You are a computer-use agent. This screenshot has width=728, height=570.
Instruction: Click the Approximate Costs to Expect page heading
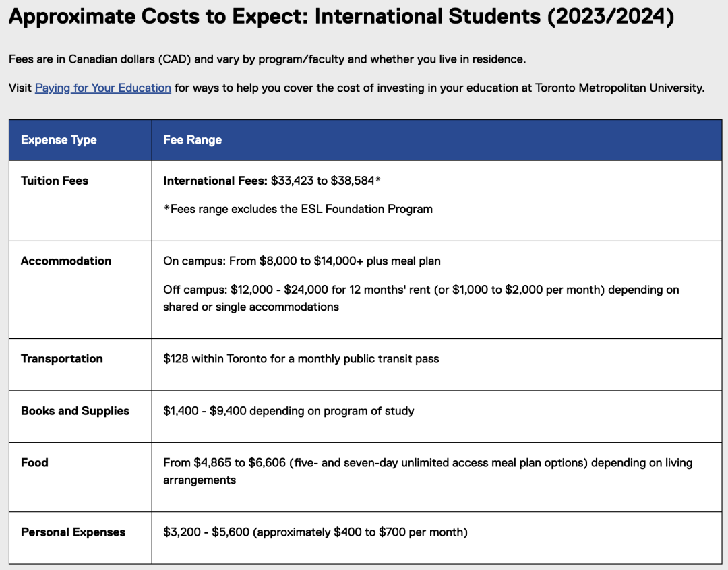point(341,18)
